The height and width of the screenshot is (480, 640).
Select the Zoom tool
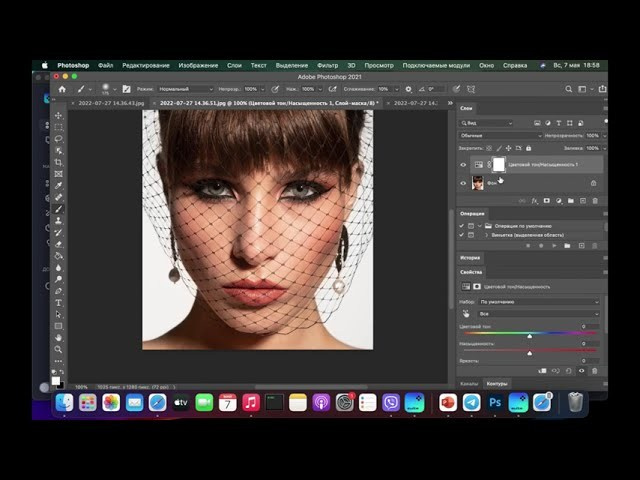pyautogui.click(x=59, y=349)
